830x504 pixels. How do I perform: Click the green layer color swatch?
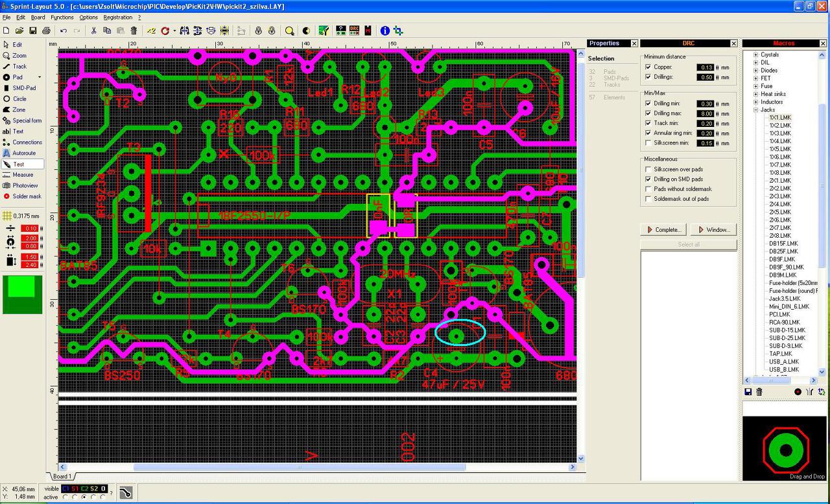pyautogui.click(x=23, y=295)
